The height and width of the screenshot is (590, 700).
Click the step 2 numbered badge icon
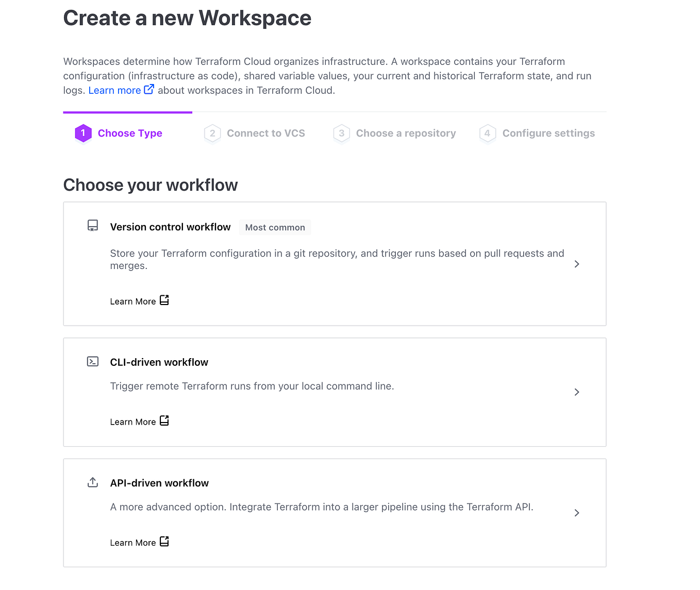click(x=212, y=133)
